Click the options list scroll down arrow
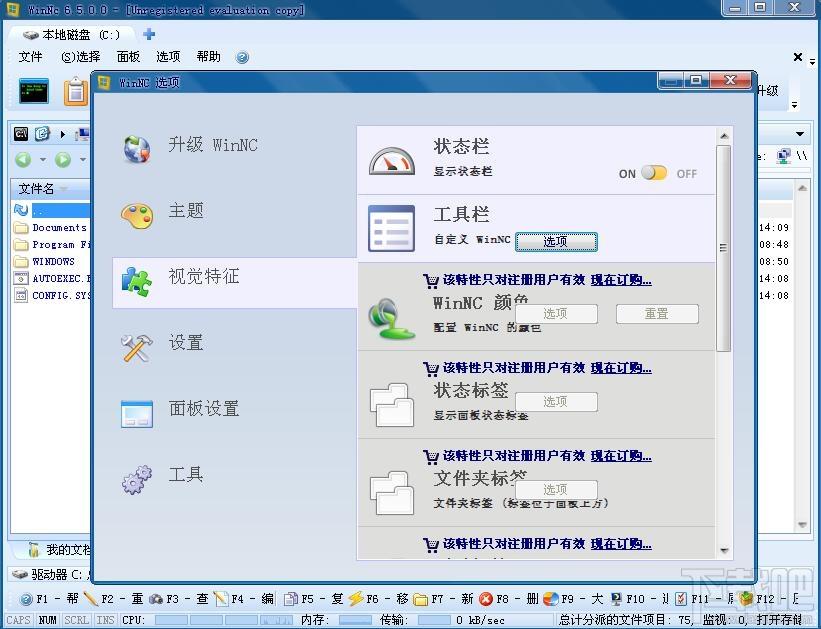821x629 pixels. (724, 550)
